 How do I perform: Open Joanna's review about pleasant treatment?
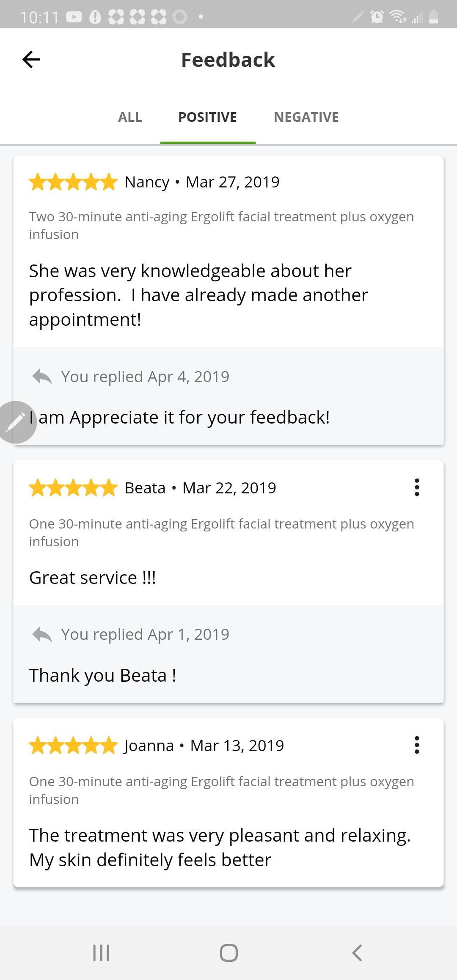[220, 848]
